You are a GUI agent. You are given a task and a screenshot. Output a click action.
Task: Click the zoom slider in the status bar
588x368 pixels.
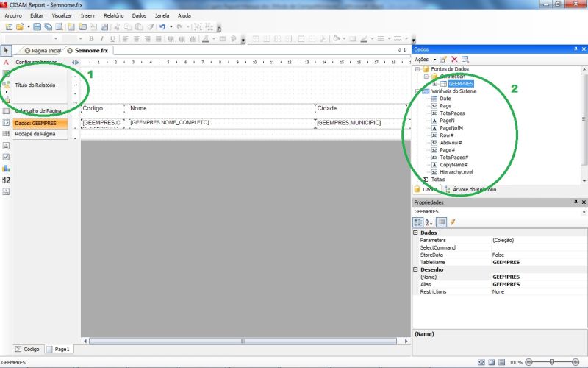(552, 362)
